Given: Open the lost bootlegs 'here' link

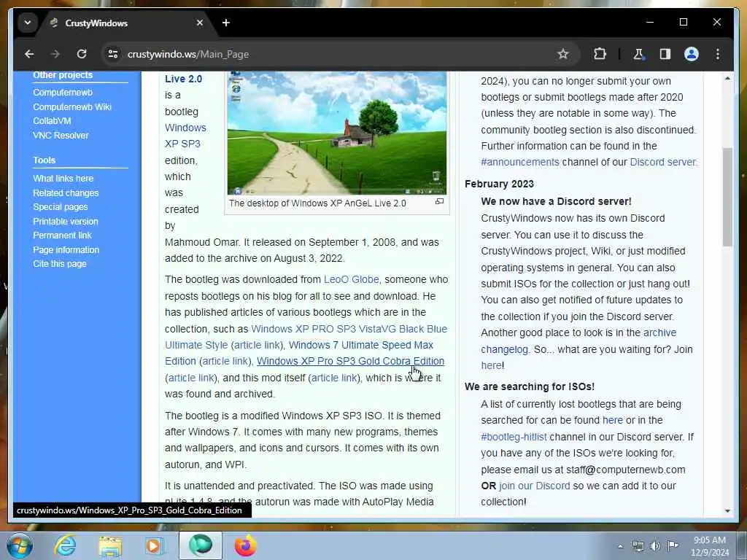Looking at the screenshot, I should [613, 421].
